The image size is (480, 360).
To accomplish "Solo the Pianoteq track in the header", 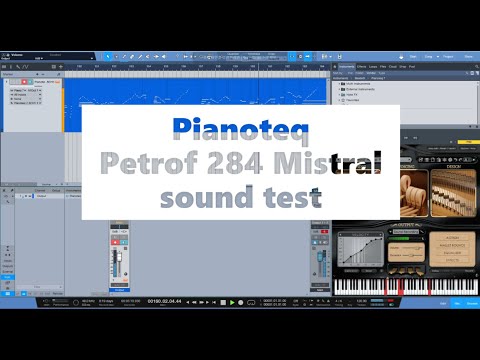I will point(18,82).
